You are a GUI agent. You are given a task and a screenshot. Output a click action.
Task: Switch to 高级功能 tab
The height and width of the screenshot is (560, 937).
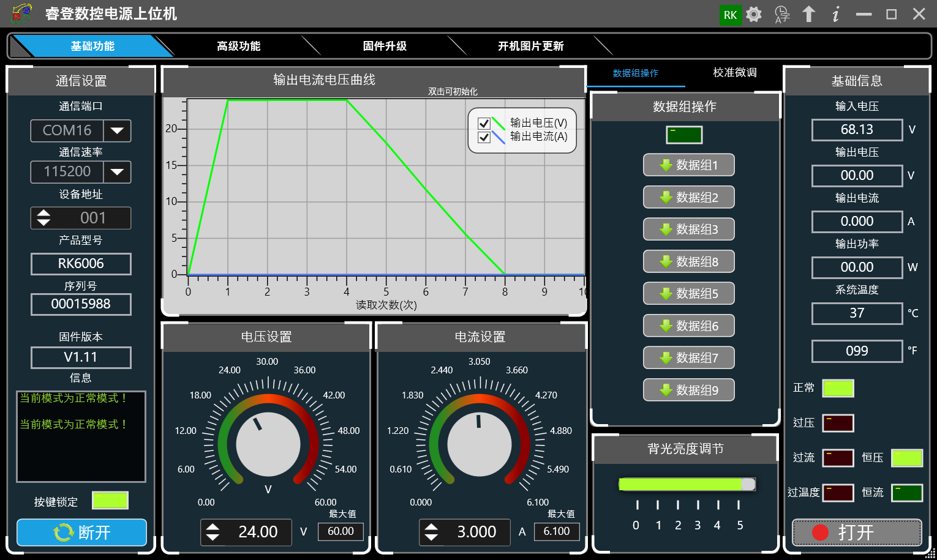pos(239,46)
